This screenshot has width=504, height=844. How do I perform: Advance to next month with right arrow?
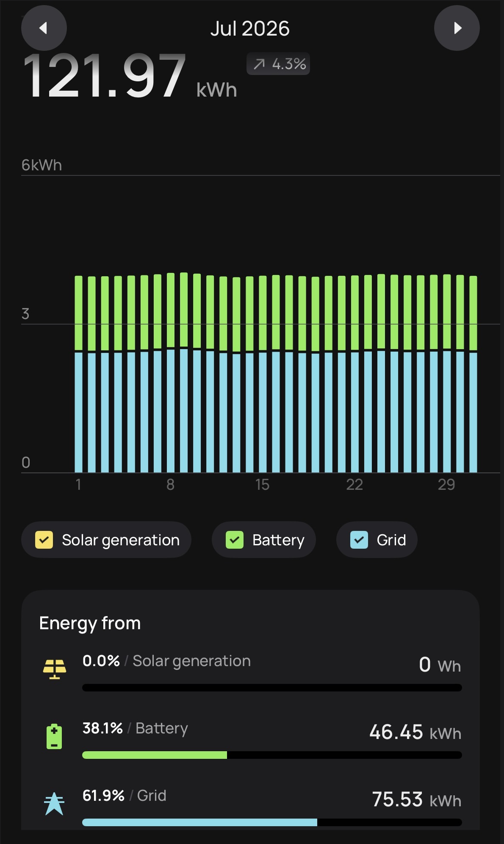(457, 28)
